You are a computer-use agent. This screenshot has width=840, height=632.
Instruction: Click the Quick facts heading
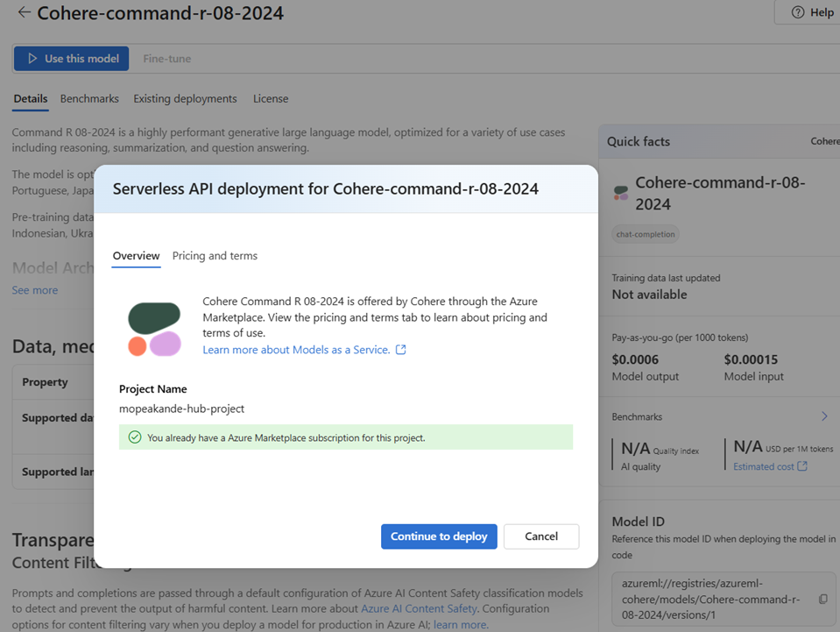(639, 142)
